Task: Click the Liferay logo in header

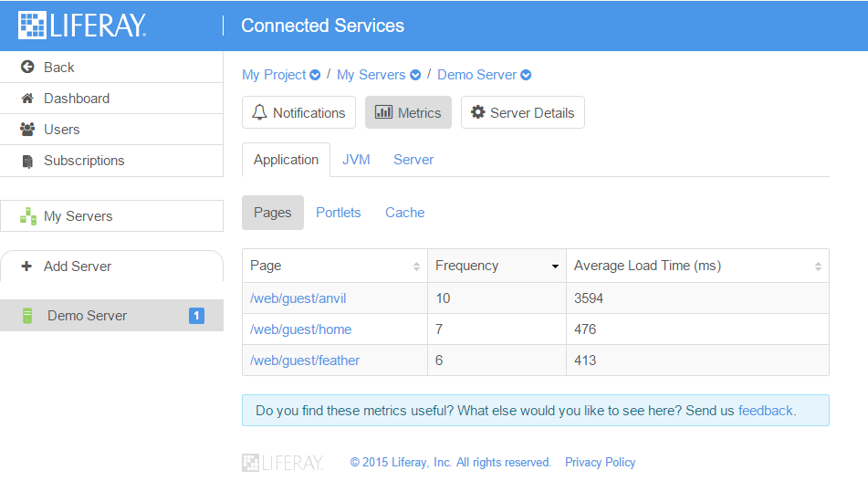Action: coord(82,26)
